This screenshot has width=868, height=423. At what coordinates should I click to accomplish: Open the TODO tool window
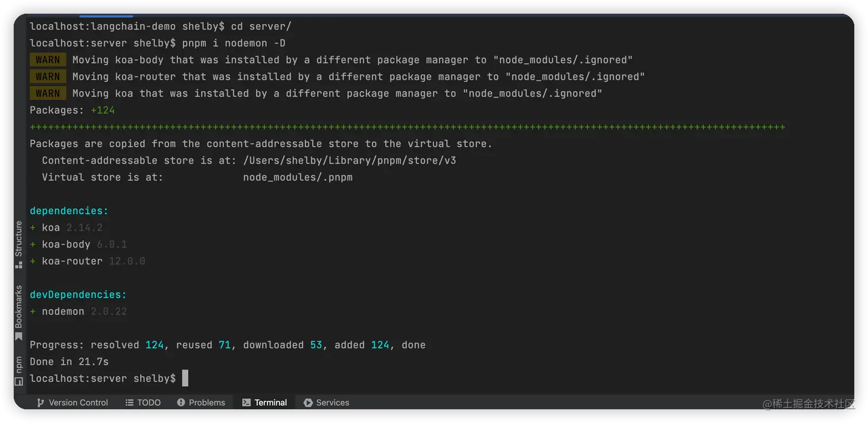pos(143,402)
